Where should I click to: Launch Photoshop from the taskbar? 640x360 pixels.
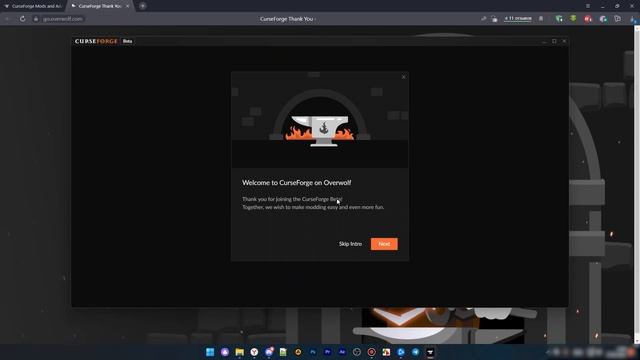tap(313, 352)
